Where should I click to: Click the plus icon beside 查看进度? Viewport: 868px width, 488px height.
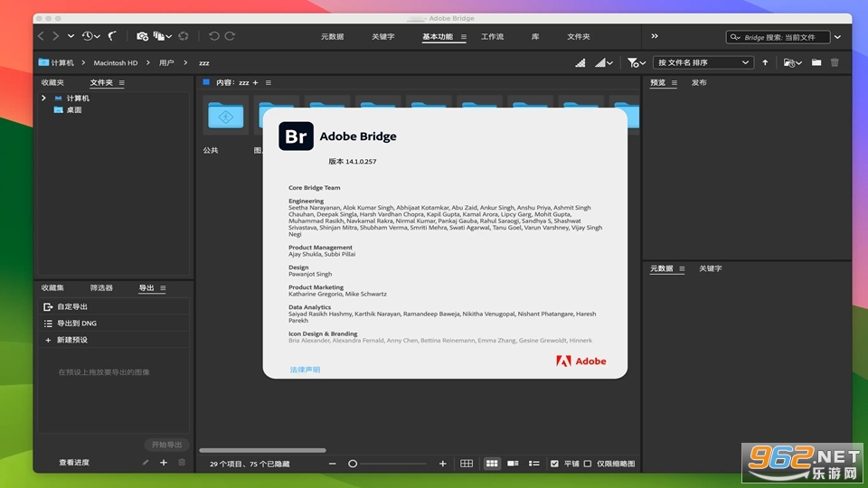point(164,463)
